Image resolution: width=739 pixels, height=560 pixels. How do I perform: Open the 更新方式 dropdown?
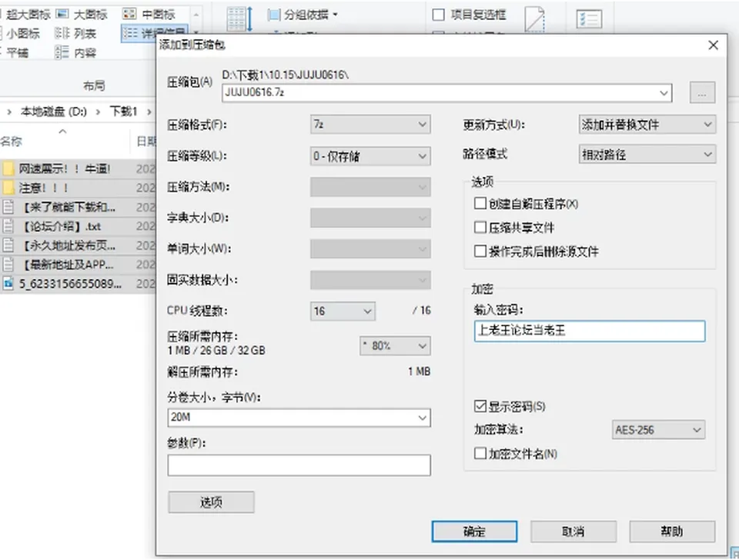647,125
